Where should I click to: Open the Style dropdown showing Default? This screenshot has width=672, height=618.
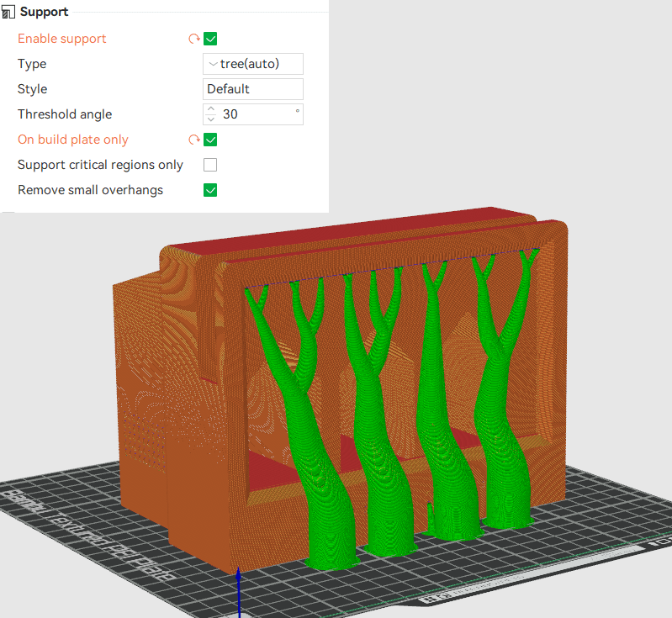[x=253, y=89]
